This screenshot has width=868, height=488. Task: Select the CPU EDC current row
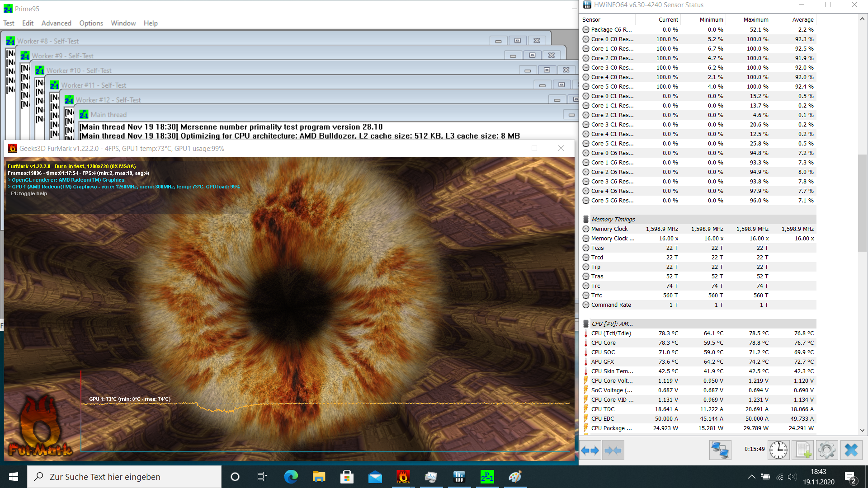click(698, 418)
